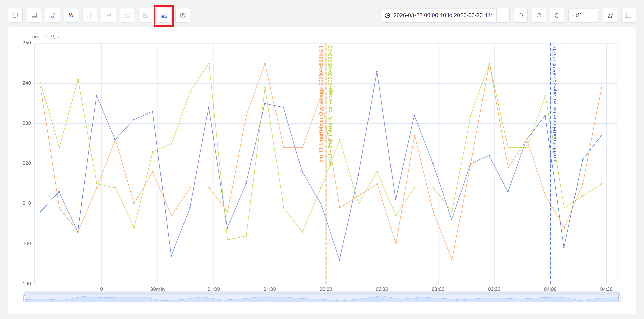Viewport: 644px width, 319px height.
Task: Expand the time range preset chevron
Action: pyautogui.click(x=503, y=15)
